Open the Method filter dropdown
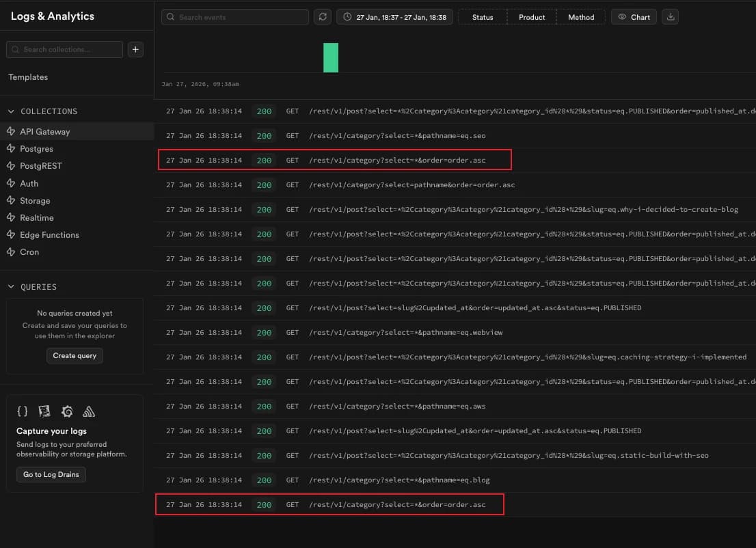 pyautogui.click(x=581, y=17)
